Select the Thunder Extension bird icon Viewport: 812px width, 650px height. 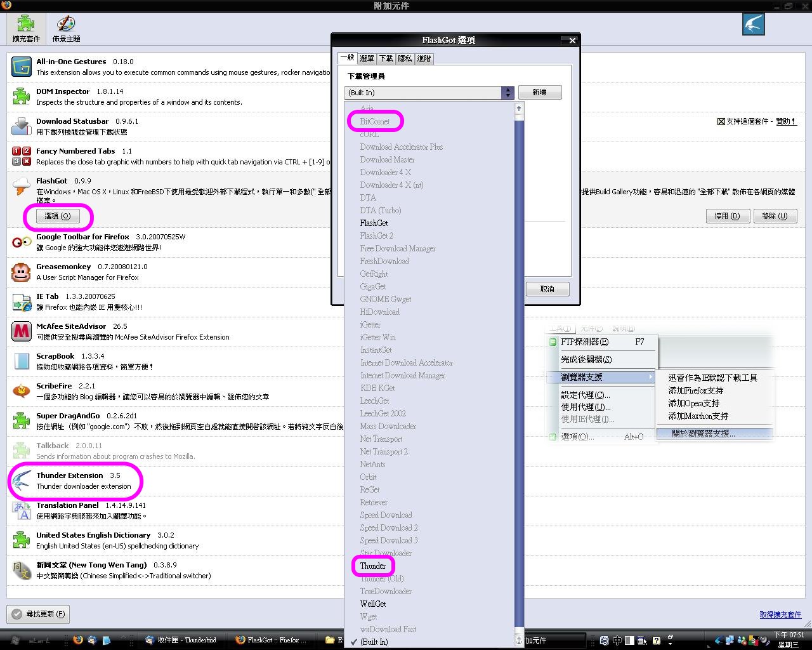click(22, 481)
